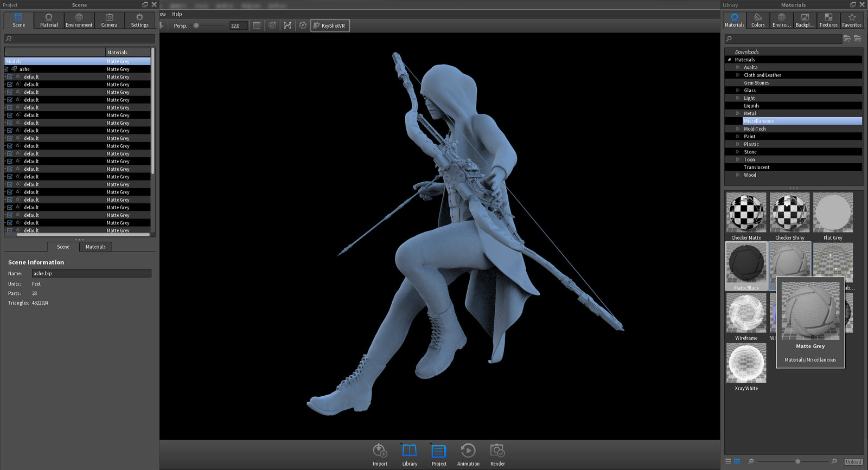Select the Miscellaneous folder
The width and height of the screenshot is (868, 470).
(x=802, y=121)
